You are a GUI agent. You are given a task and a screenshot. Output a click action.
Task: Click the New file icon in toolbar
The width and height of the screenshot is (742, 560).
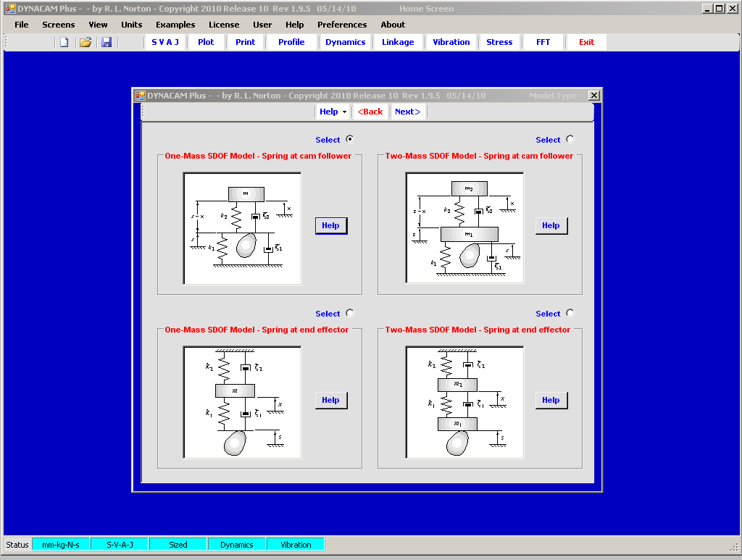click(x=64, y=42)
